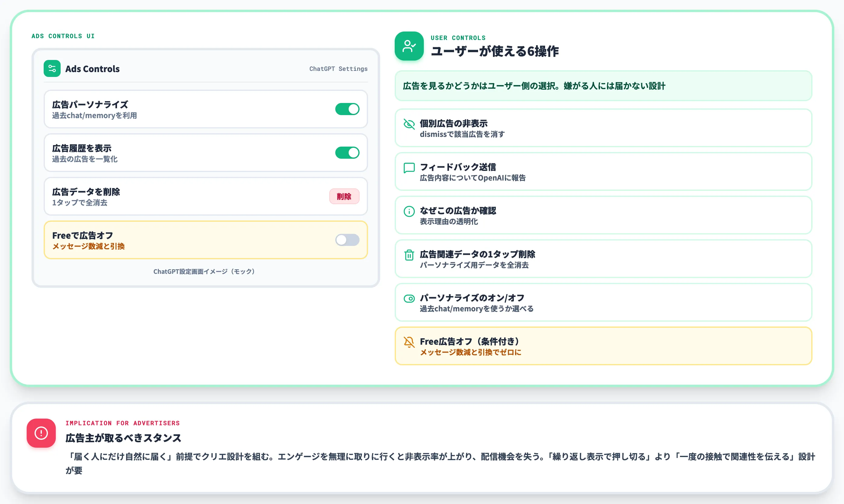Image resolution: width=844 pixels, height=504 pixels.
Task: Turn off the 広告履歴を表示 switch
Action: point(347,152)
